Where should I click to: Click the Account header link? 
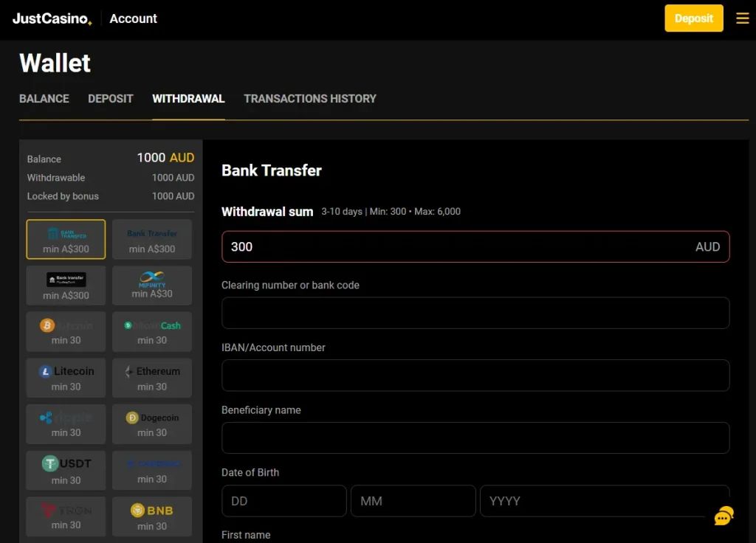coord(134,18)
